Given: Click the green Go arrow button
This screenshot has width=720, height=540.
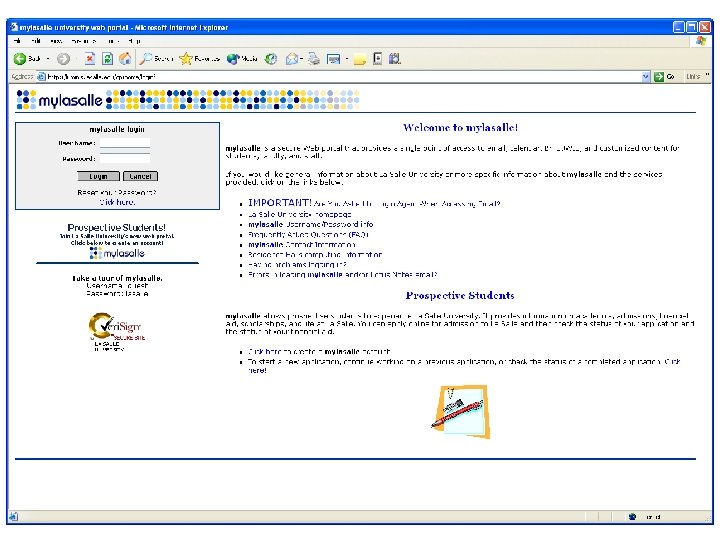Looking at the screenshot, I should pos(659,77).
